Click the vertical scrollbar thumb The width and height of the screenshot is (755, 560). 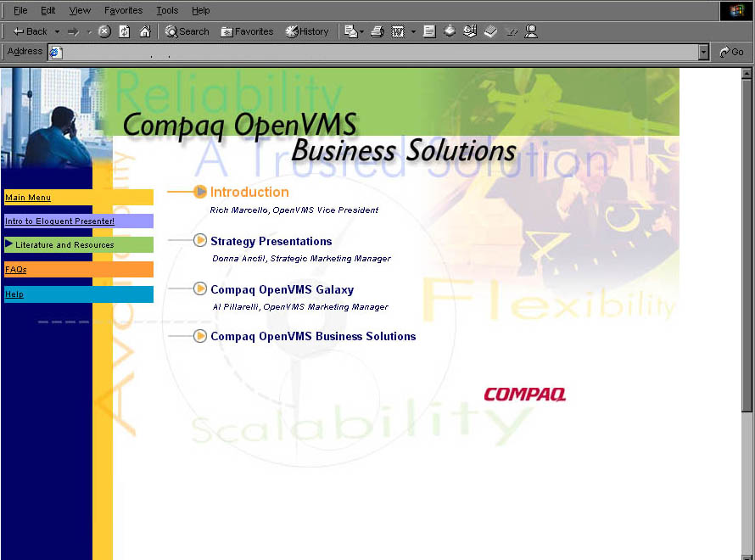point(747,245)
